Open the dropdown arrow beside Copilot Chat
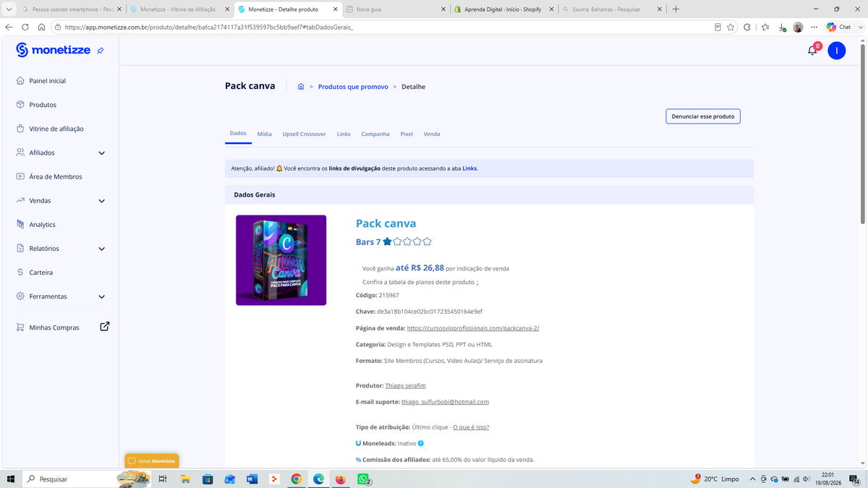The height and width of the screenshot is (488, 868). point(859,27)
